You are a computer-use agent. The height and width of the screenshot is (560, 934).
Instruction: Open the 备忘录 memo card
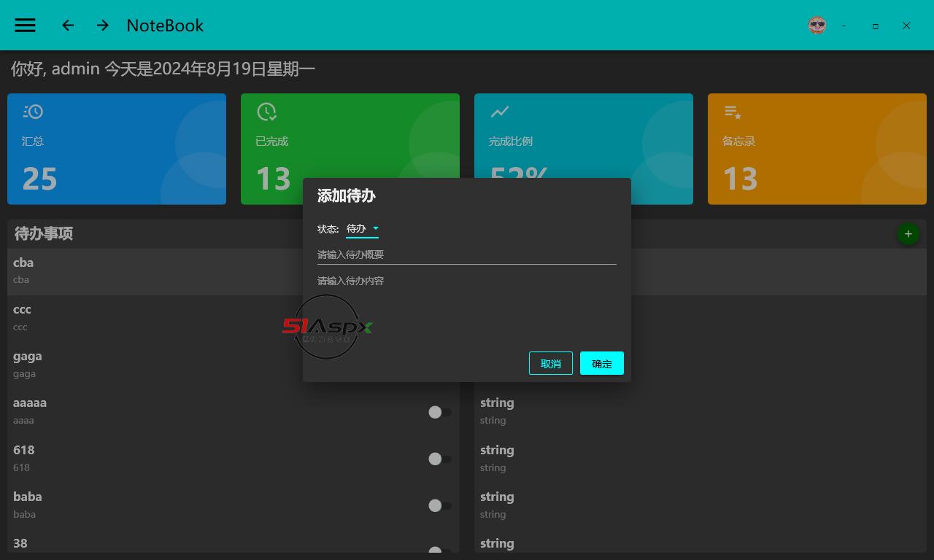pos(817,149)
